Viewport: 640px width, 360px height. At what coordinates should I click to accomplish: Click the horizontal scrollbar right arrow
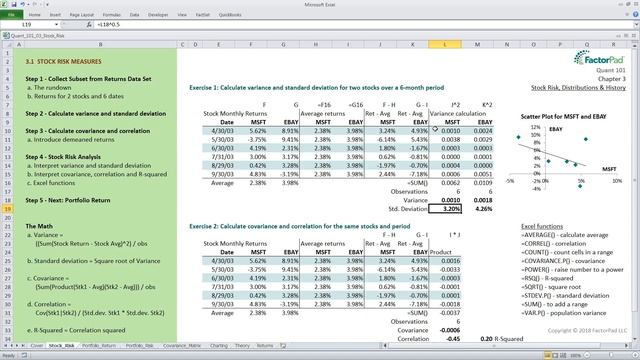(x=627, y=346)
